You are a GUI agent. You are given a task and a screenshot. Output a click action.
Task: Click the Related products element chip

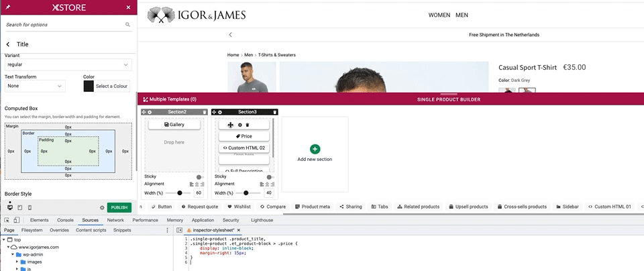419,207
